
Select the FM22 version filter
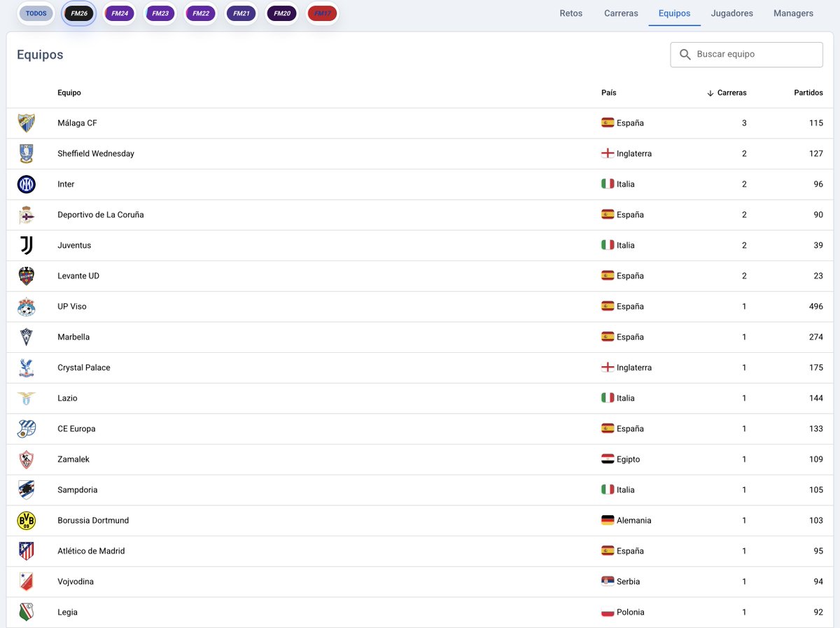point(200,13)
